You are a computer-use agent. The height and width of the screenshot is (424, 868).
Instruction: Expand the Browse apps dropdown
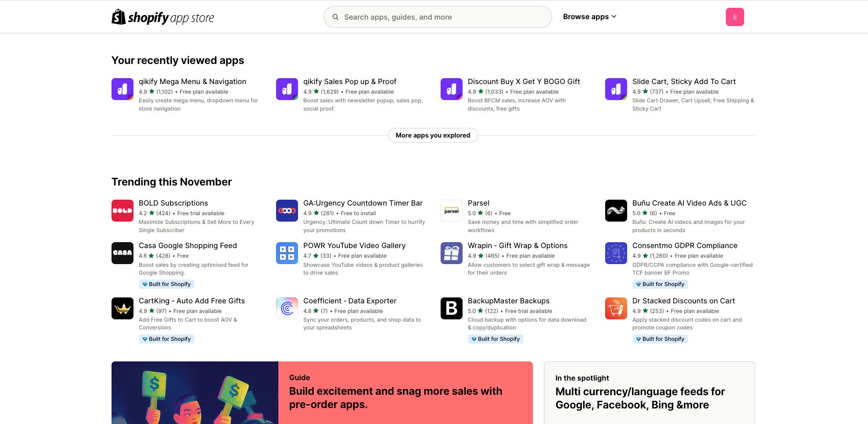[x=590, y=17]
